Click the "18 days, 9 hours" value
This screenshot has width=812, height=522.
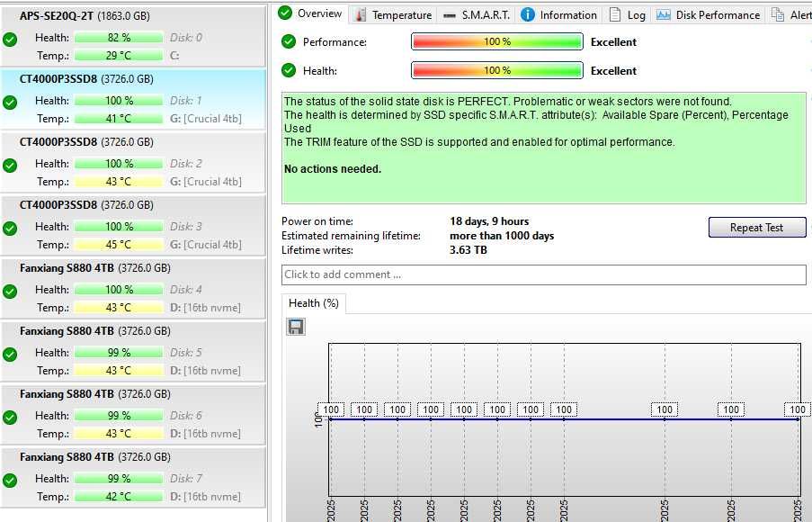pos(489,221)
